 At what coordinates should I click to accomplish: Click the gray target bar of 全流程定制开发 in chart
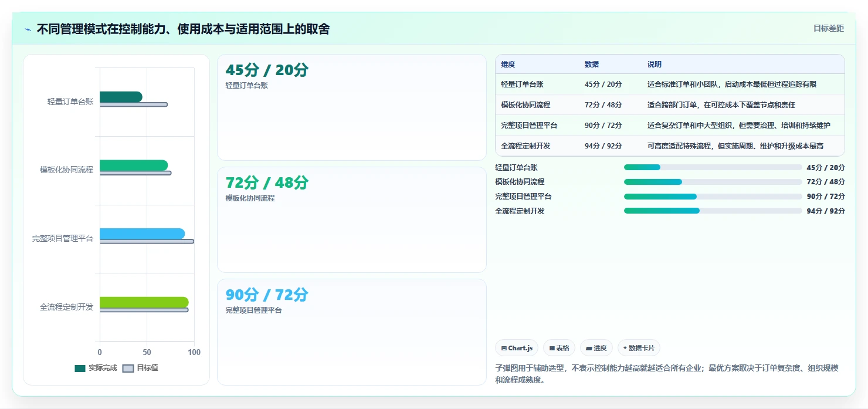144,310
